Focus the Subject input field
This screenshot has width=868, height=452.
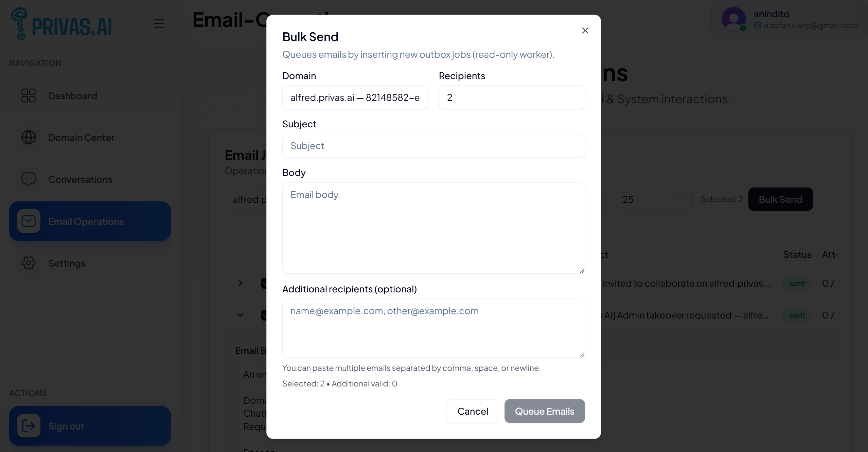coord(433,146)
